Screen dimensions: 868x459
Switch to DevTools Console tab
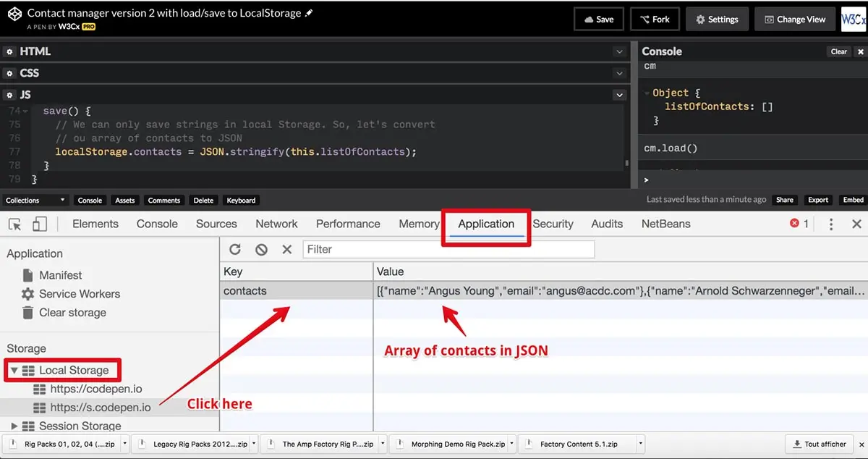(x=157, y=224)
